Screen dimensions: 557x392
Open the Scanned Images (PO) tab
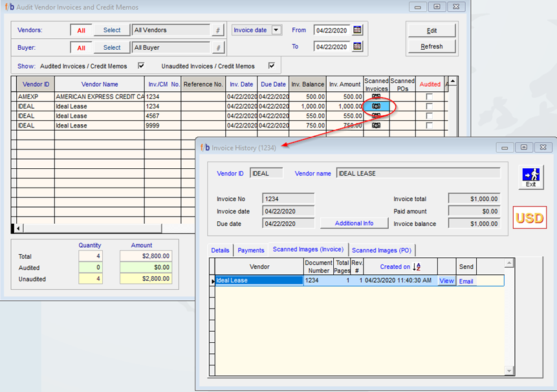(x=382, y=250)
